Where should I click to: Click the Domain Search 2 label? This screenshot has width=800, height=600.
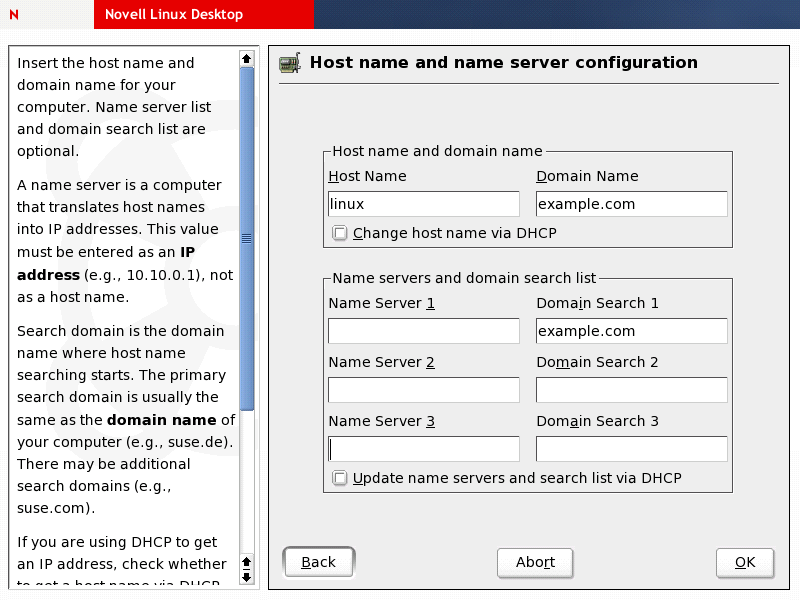(x=597, y=362)
